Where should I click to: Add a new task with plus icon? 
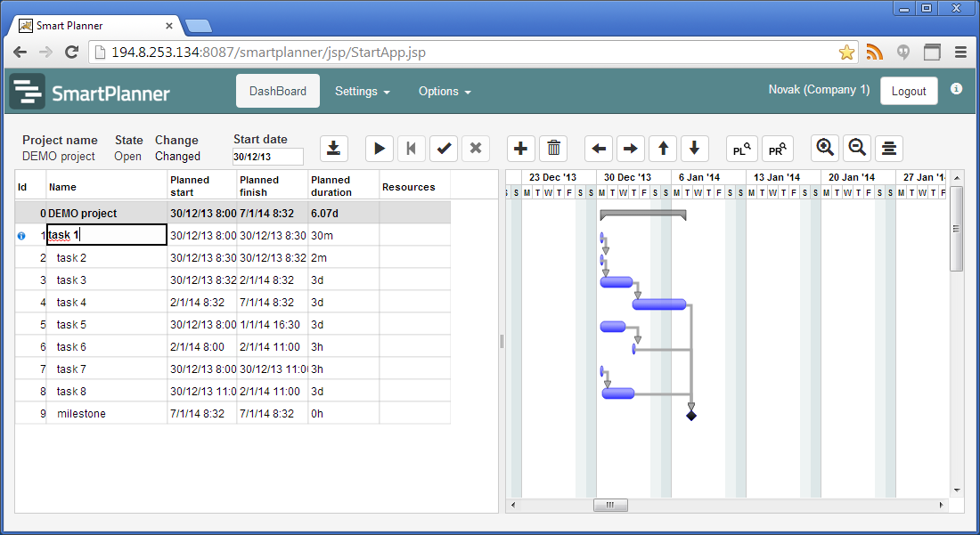(x=520, y=149)
